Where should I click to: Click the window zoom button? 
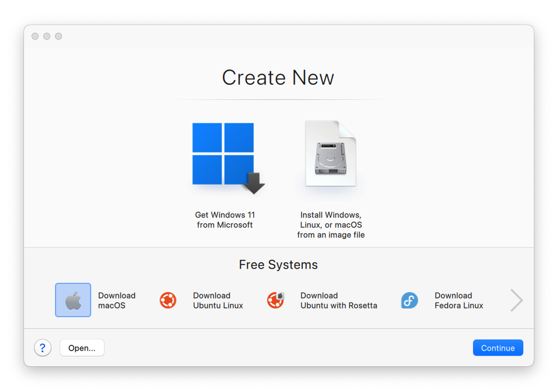point(58,36)
